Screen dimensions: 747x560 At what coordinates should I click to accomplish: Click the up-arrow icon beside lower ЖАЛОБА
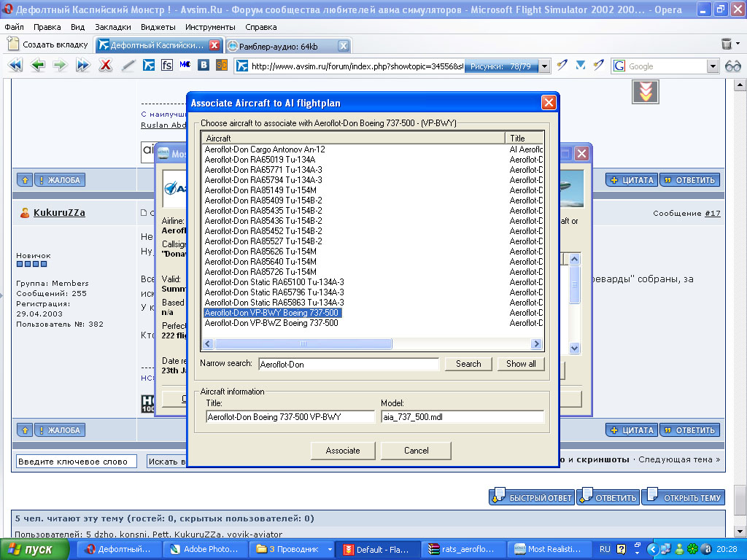pyautogui.click(x=25, y=430)
